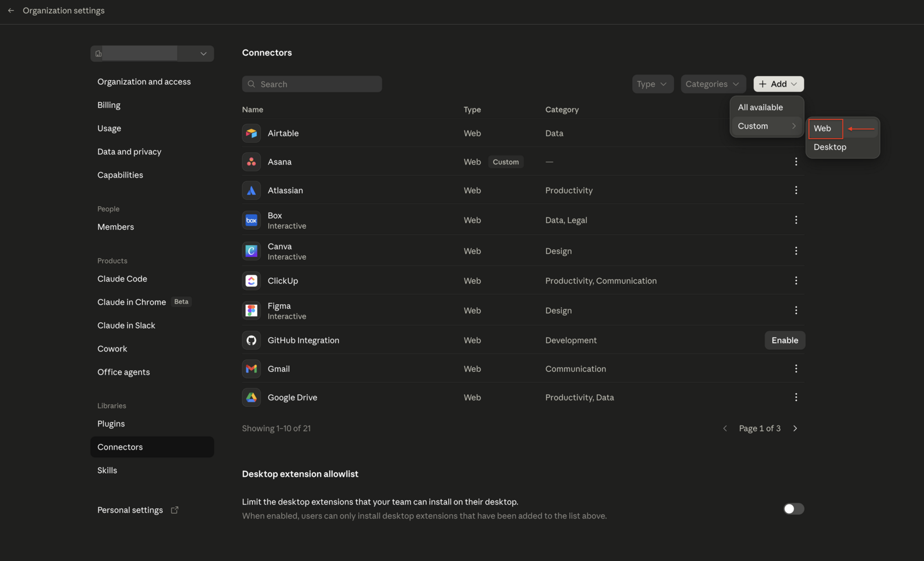This screenshot has width=924, height=561.
Task: Click the ClickUp connector name
Action: pyautogui.click(x=283, y=281)
